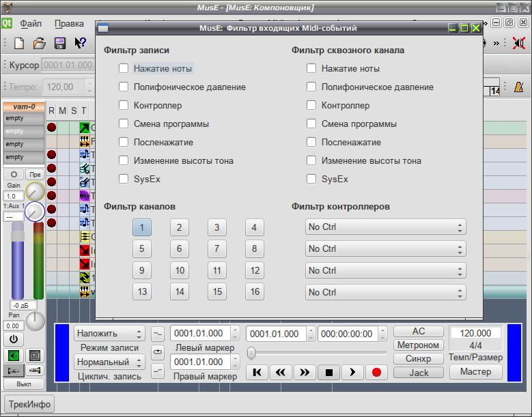Click the Левый маркер spinbox arrows

pos(236,333)
